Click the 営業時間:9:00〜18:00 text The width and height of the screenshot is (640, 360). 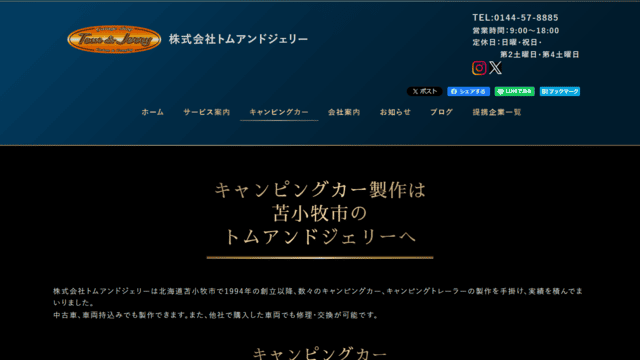pos(516,31)
